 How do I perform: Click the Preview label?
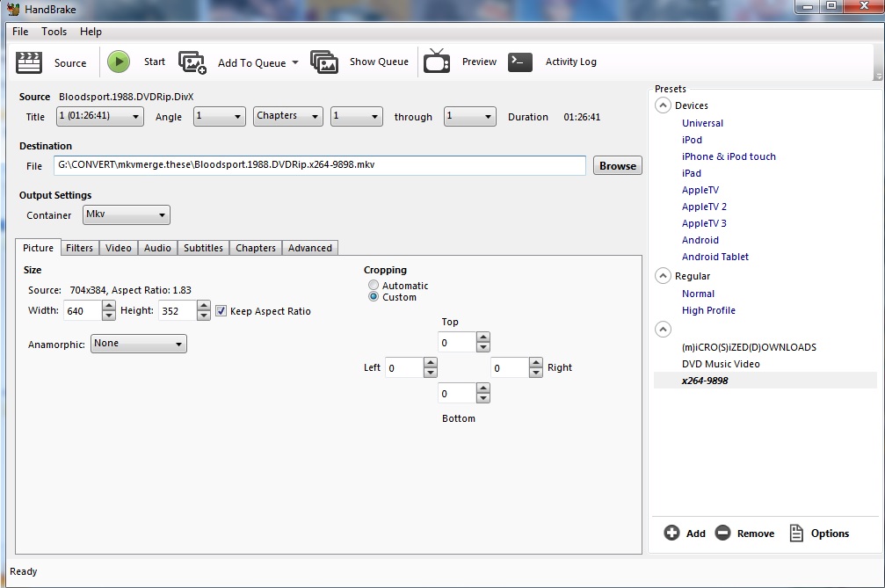[x=479, y=62]
